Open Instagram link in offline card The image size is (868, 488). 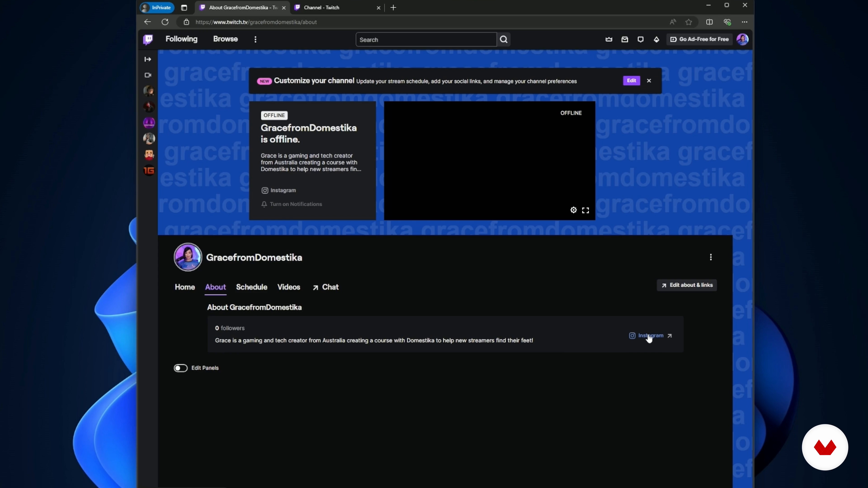click(x=279, y=190)
